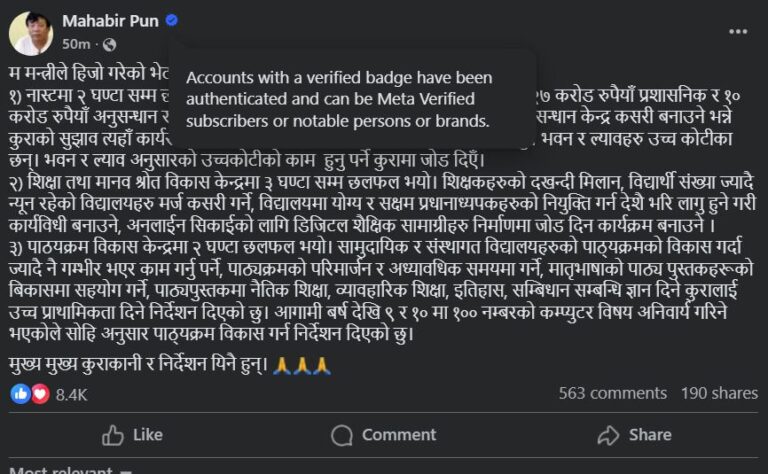
Task: Click the closing line मुख्य मुख्य कुराकानी
Action: point(139,364)
